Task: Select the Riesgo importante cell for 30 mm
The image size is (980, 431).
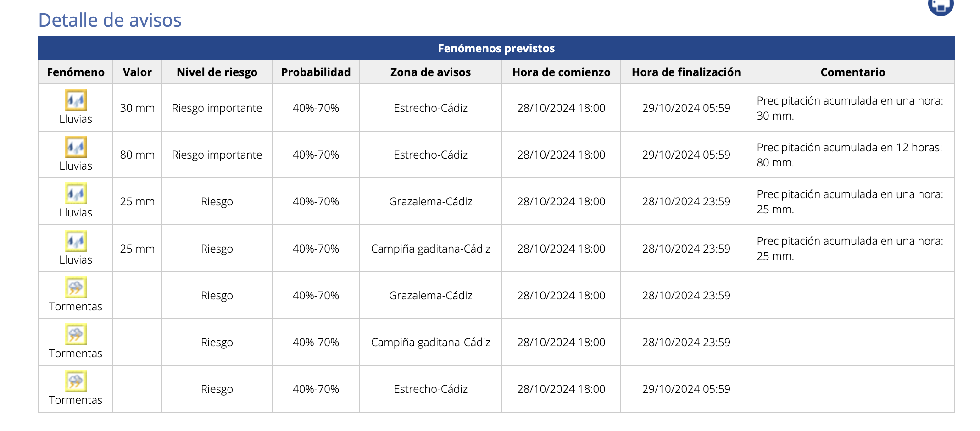Action: [217, 108]
